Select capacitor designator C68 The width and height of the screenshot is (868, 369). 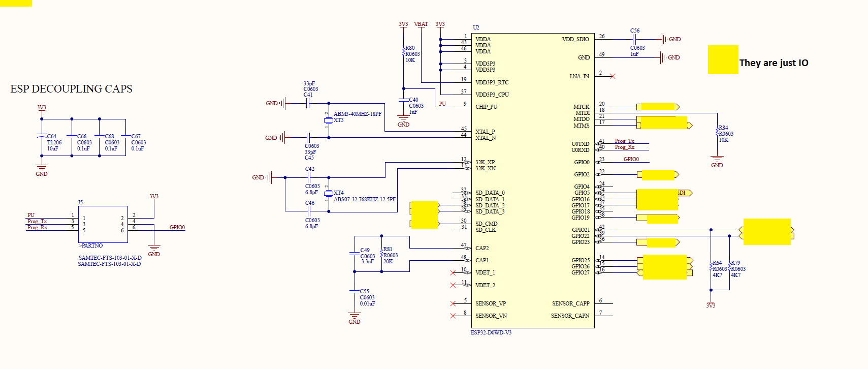pos(109,136)
